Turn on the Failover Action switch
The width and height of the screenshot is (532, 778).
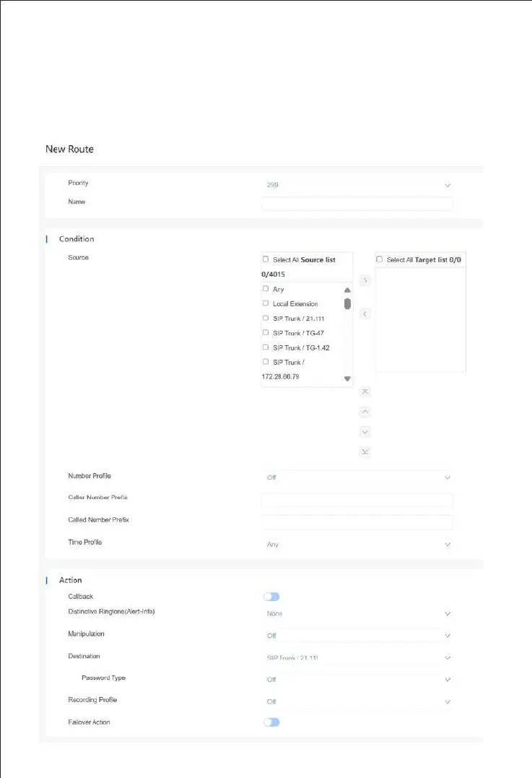coord(271,722)
